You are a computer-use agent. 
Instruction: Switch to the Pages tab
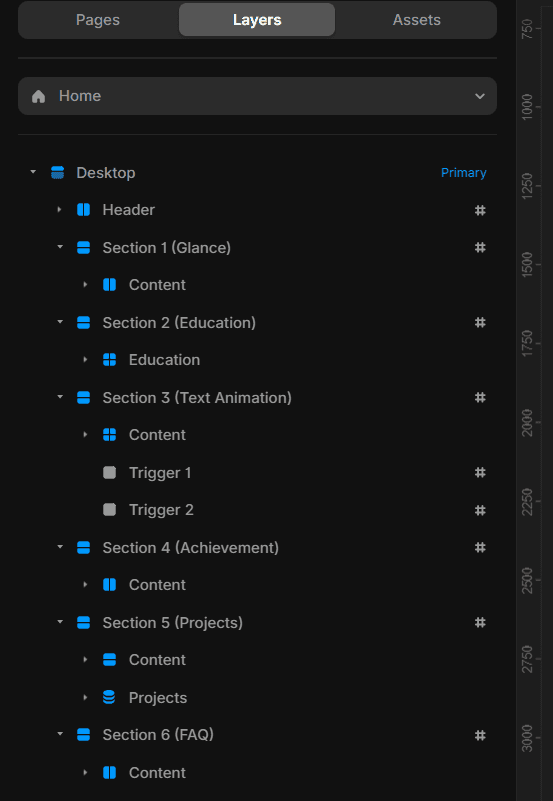98,20
